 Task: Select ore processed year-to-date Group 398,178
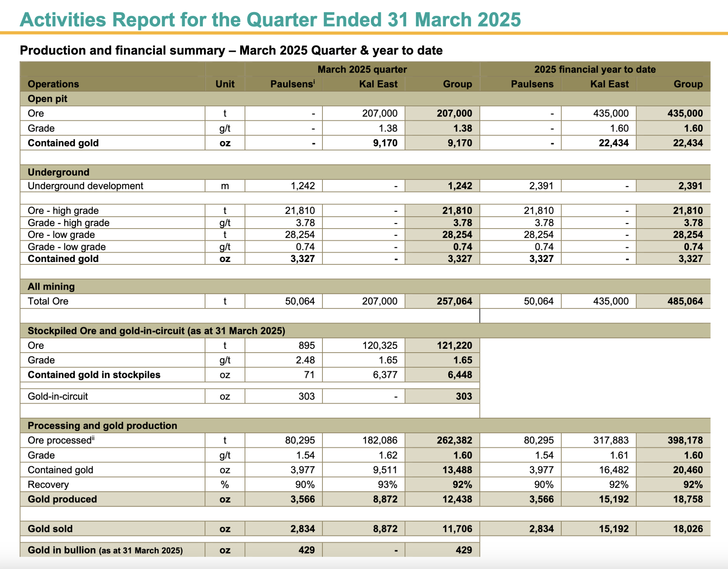(685, 440)
